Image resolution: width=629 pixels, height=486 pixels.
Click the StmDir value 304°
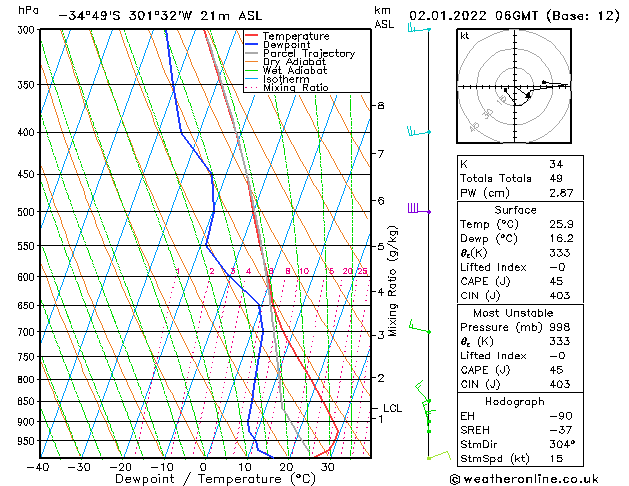pos(562,444)
